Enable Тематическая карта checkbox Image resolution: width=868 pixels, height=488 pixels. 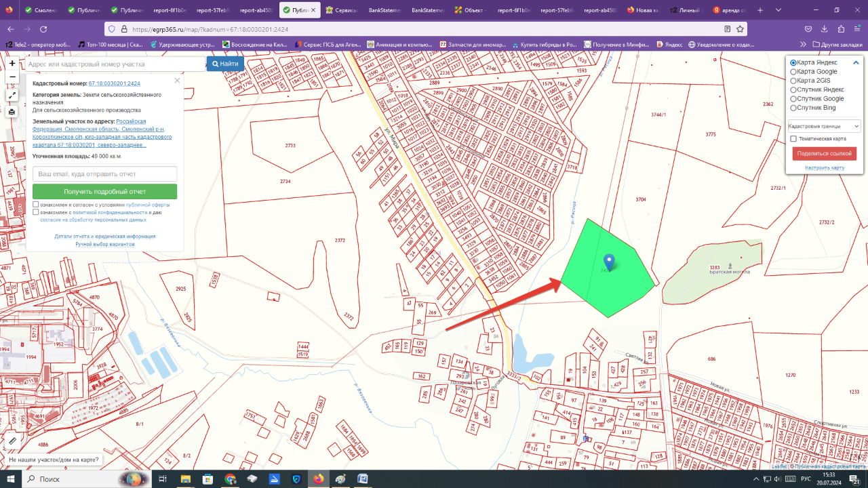point(794,139)
